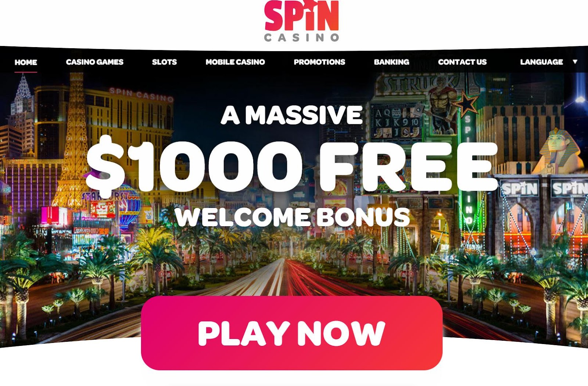Open the Mobile Casino page
The width and height of the screenshot is (588, 386).
[x=235, y=62]
